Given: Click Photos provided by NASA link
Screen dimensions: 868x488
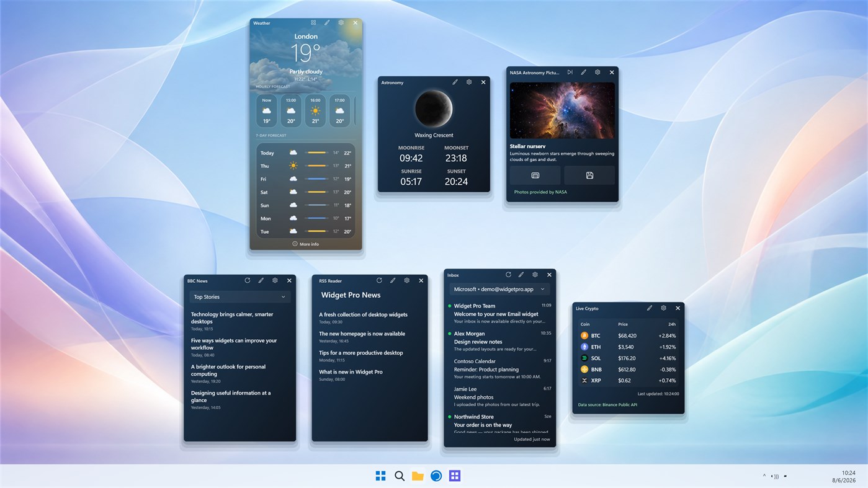Looking at the screenshot, I should coord(540,192).
